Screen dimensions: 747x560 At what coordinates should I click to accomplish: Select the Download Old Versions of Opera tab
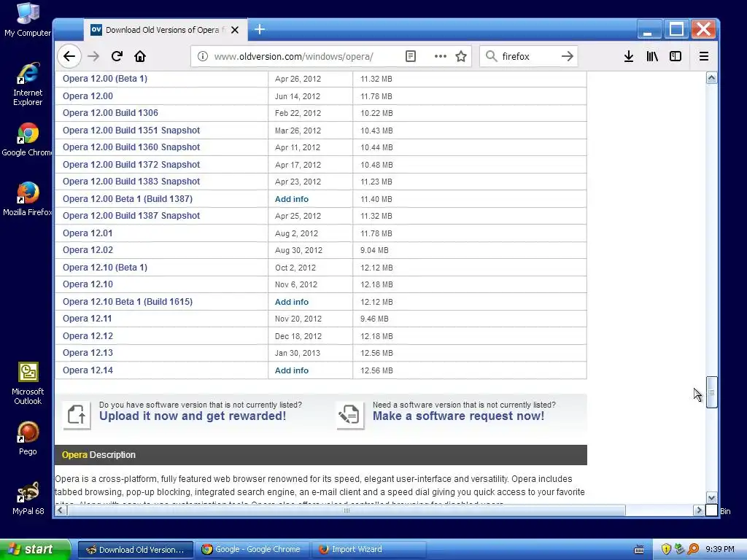pyautogui.click(x=166, y=30)
